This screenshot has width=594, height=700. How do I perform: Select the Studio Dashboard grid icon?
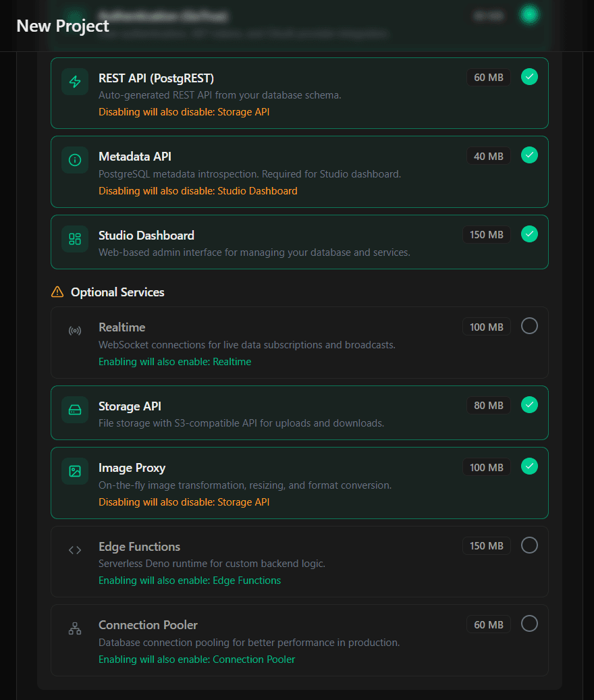pyautogui.click(x=75, y=239)
